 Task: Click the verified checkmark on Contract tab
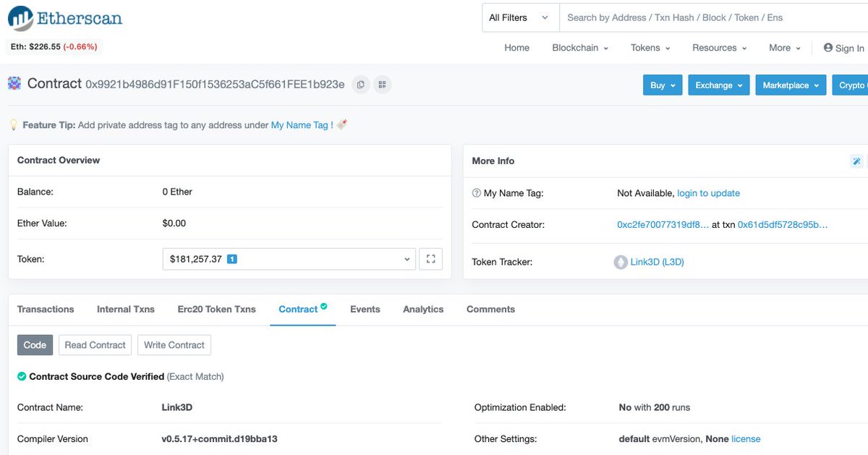point(324,307)
